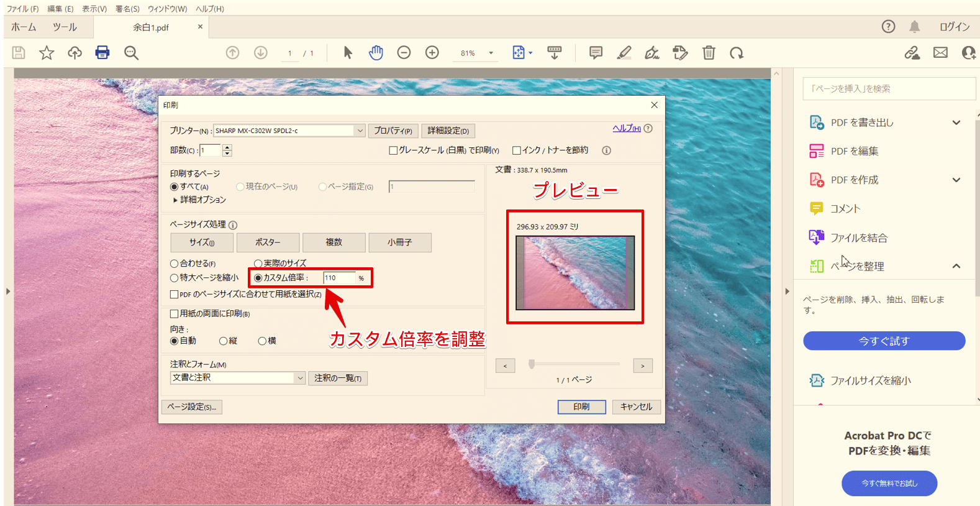Click the trash delete icon

click(709, 53)
